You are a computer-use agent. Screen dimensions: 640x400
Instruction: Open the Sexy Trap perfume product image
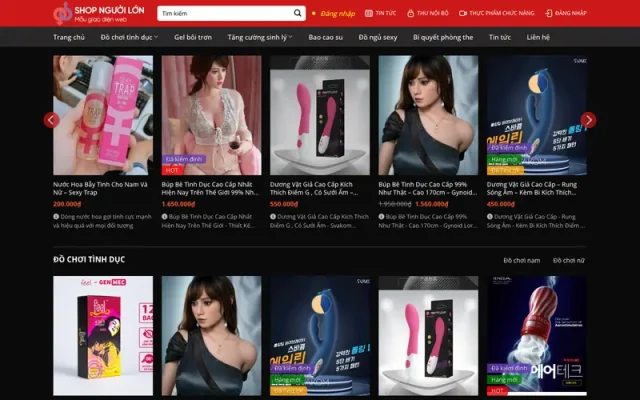103,115
